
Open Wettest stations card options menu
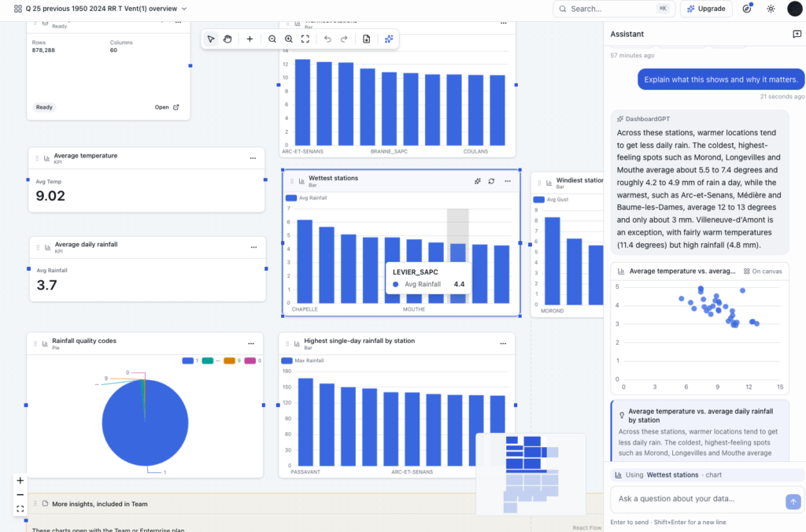(x=508, y=181)
